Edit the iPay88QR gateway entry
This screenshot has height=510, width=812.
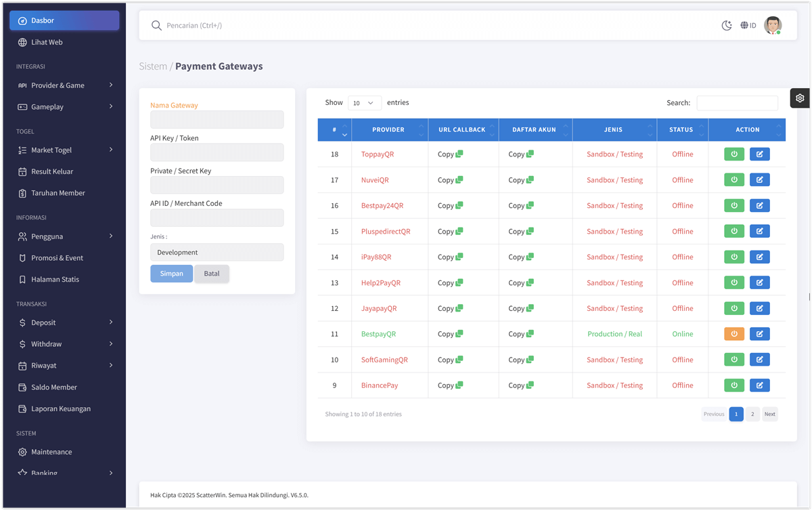click(759, 257)
